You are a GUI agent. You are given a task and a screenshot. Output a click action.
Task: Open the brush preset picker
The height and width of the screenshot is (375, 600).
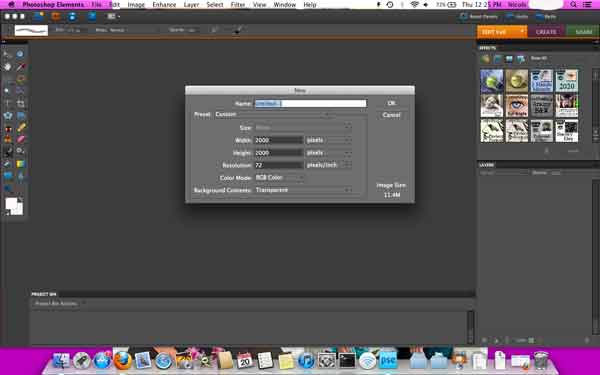tap(31, 30)
